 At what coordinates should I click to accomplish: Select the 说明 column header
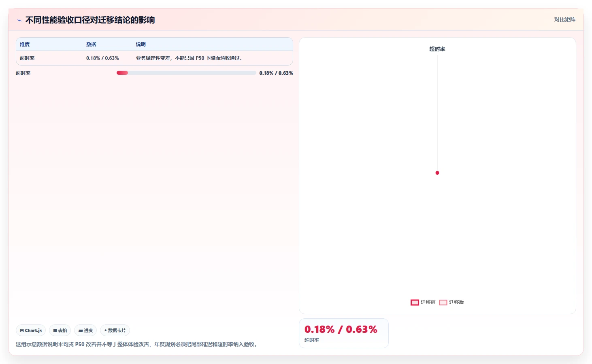click(141, 44)
